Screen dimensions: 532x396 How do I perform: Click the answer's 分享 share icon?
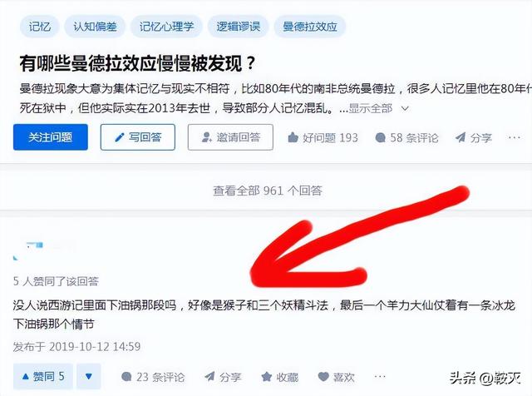point(209,376)
